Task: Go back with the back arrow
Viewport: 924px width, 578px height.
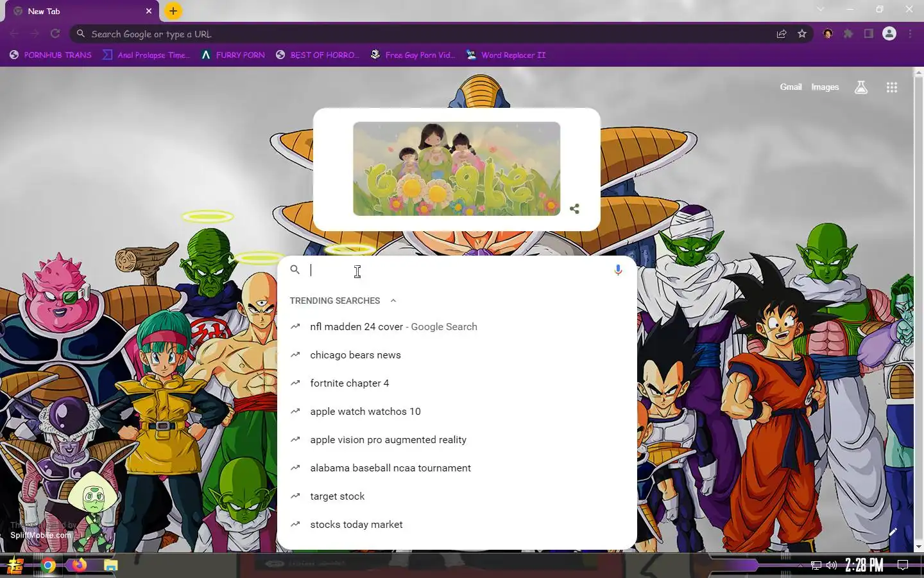Action: (14, 33)
